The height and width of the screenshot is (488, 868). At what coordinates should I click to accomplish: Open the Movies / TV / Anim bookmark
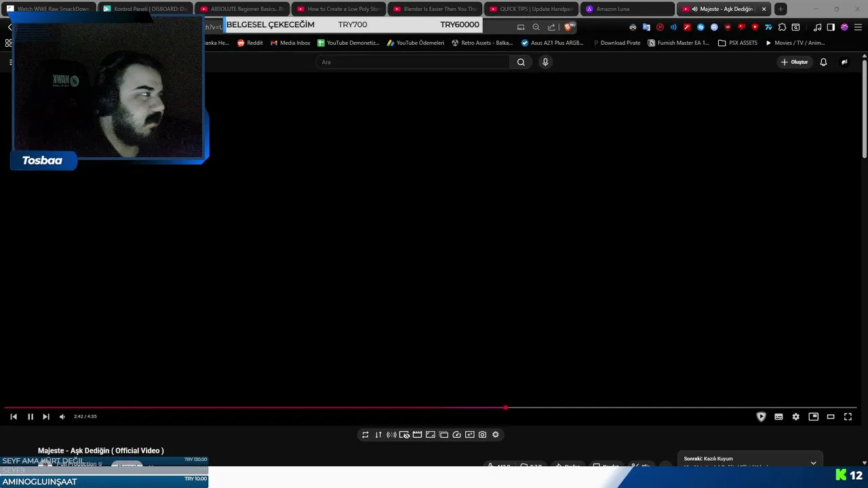795,43
